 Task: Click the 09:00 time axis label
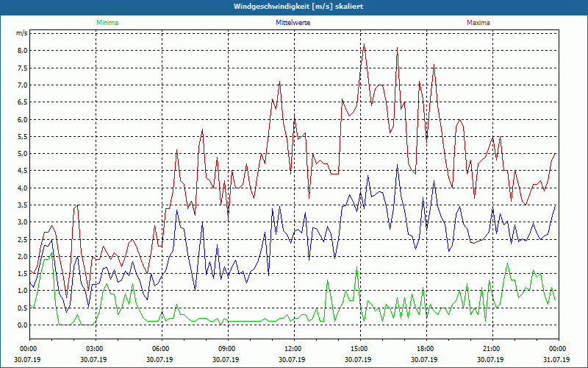[228, 349]
